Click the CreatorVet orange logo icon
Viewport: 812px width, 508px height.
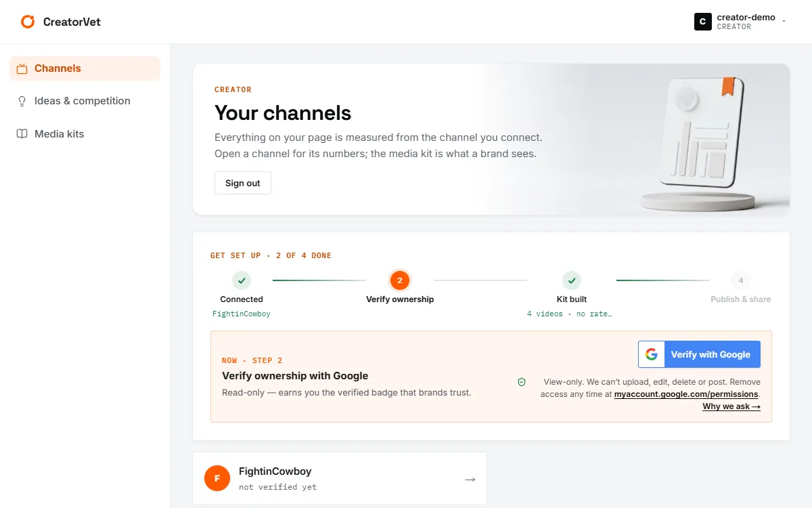[28, 22]
